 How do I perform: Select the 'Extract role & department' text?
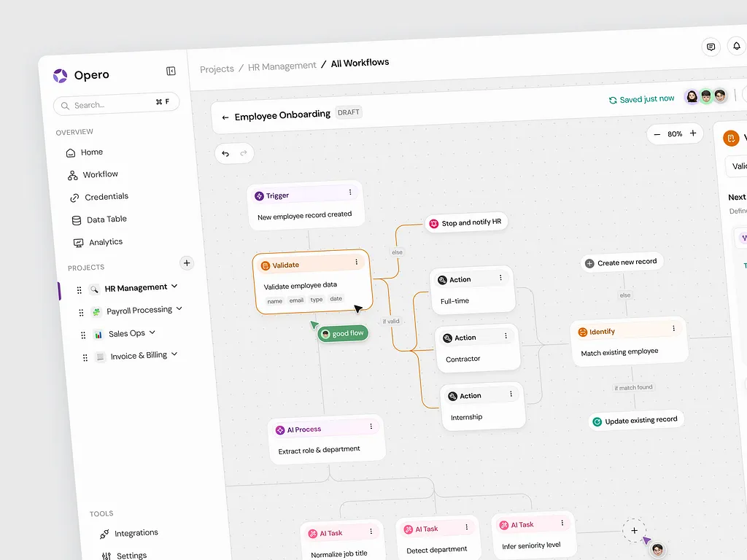[x=320, y=450]
